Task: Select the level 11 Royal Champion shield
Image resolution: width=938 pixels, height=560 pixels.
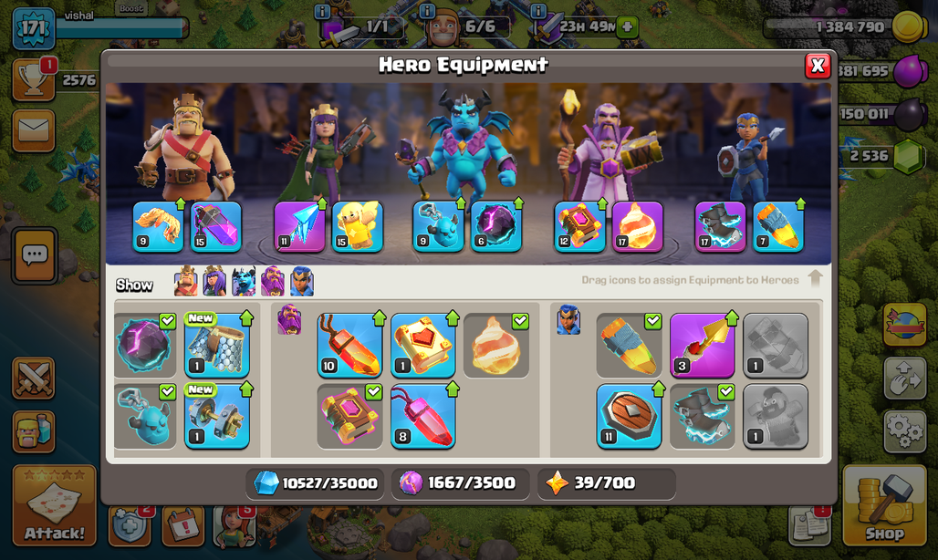Action: 629,416
